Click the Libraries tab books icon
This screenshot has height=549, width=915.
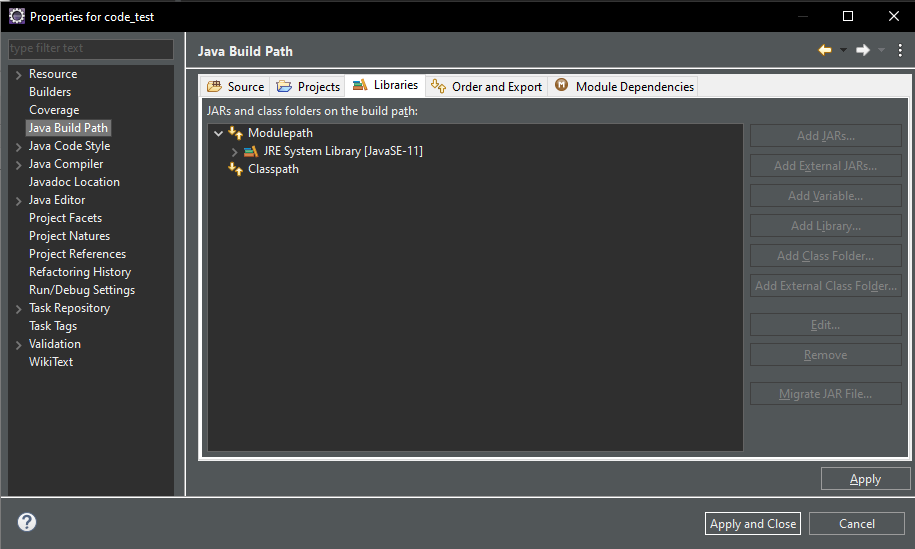[x=359, y=85]
